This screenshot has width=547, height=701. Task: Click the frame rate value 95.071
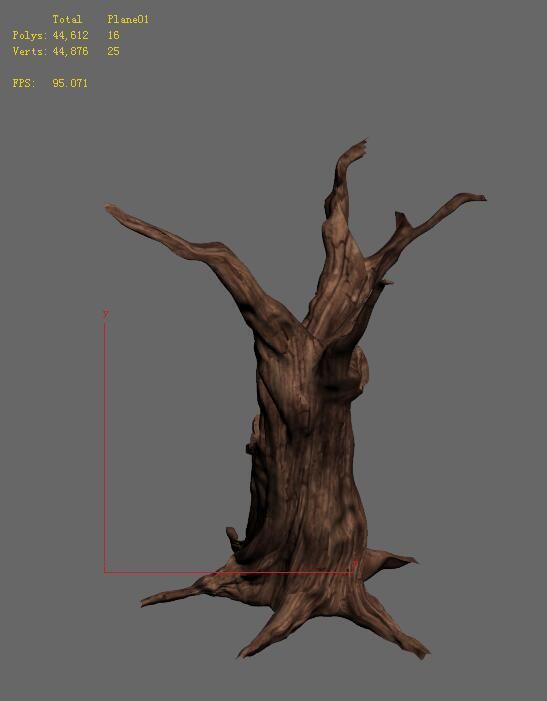coord(70,83)
